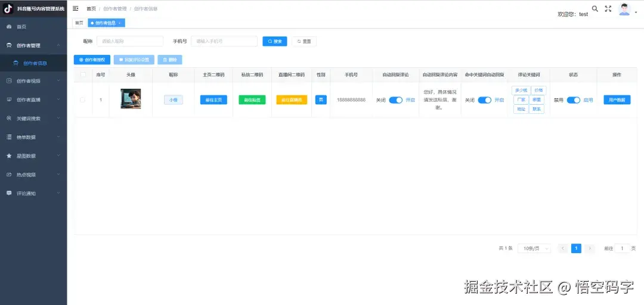The width and height of the screenshot is (644, 305).
Task: Toggle the 状态 enable/disable switch
Action: 574,100
